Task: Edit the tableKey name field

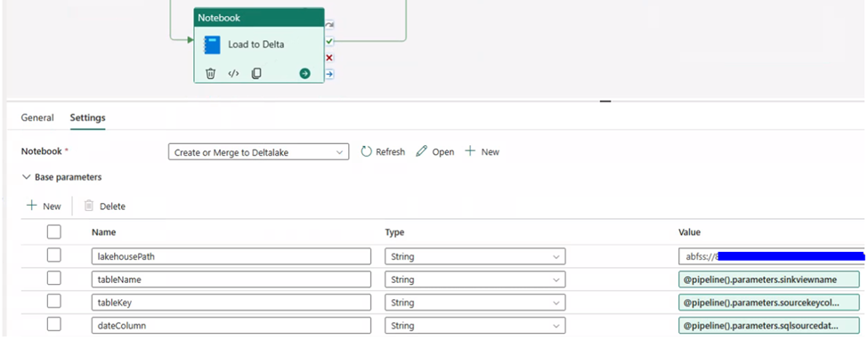Action: coord(231,303)
